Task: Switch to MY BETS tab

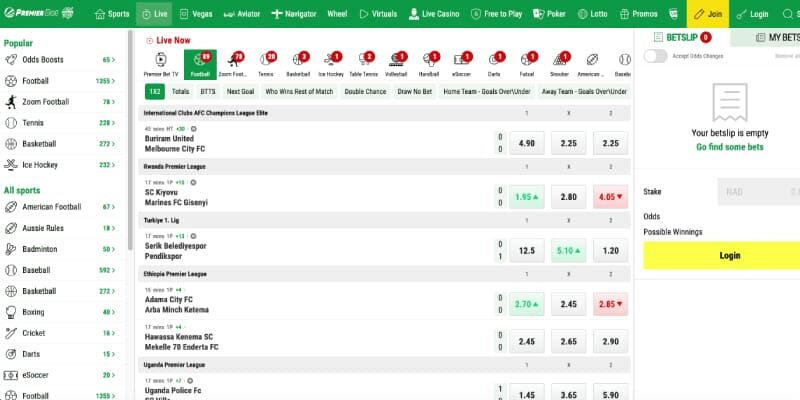Action: [x=765, y=37]
